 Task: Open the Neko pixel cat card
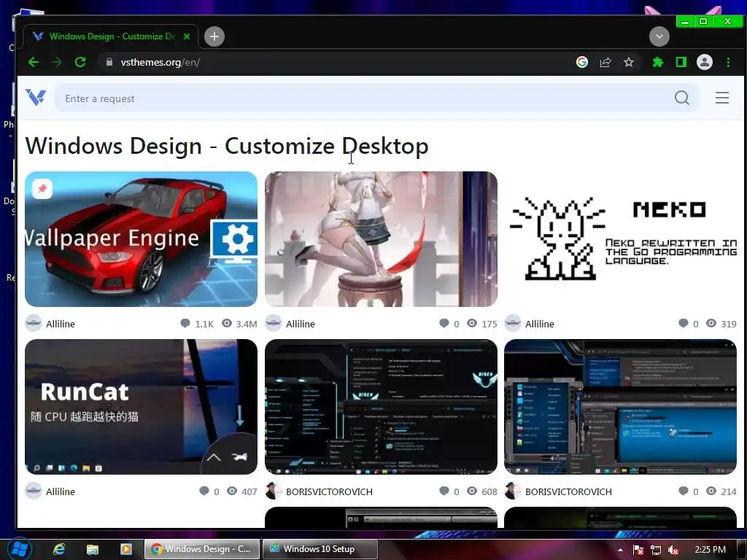click(x=620, y=239)
